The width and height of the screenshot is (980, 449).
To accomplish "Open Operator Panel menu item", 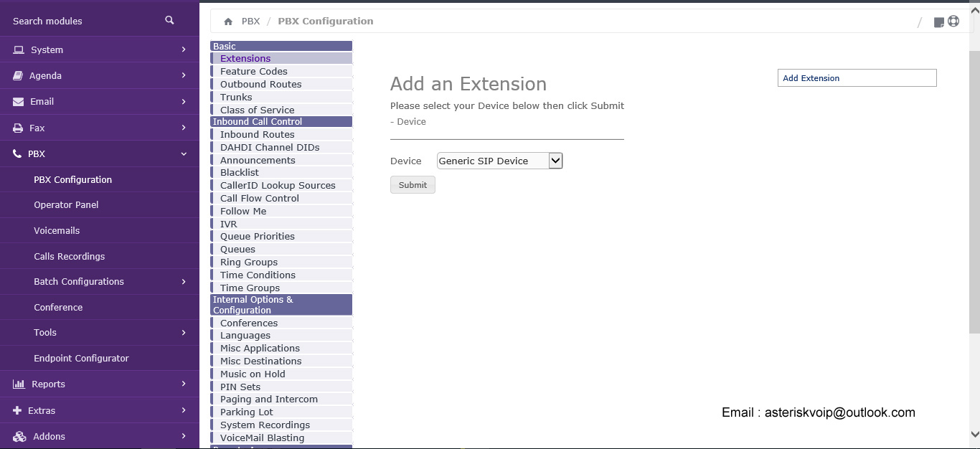I will click(66, 205).
